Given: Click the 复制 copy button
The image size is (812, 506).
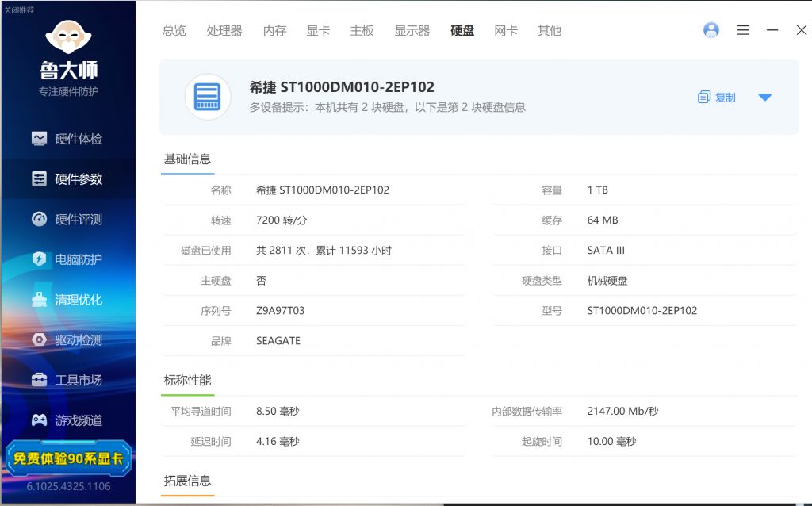Looking at the screenshot, I should pyautogui.click(x=716, y=97).
